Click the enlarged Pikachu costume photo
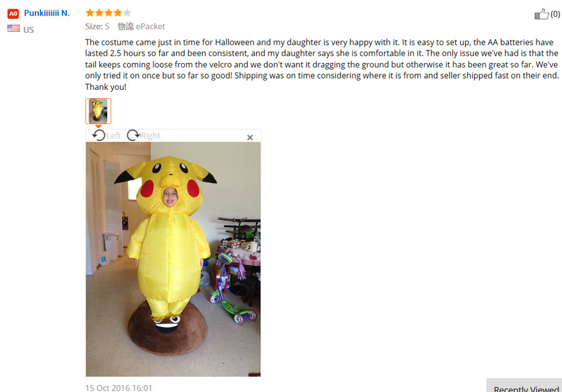 click(x=173, y=259)
